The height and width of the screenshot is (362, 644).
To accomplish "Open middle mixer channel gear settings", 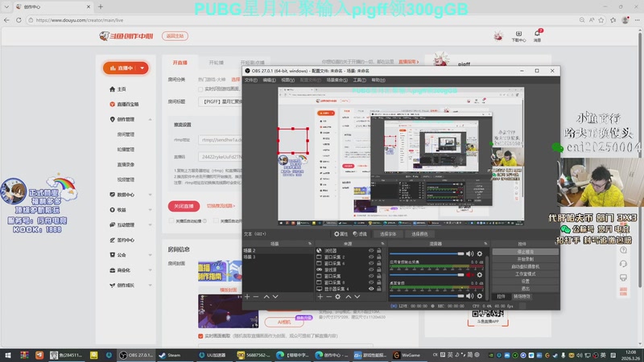I will [x=479, y=274].
